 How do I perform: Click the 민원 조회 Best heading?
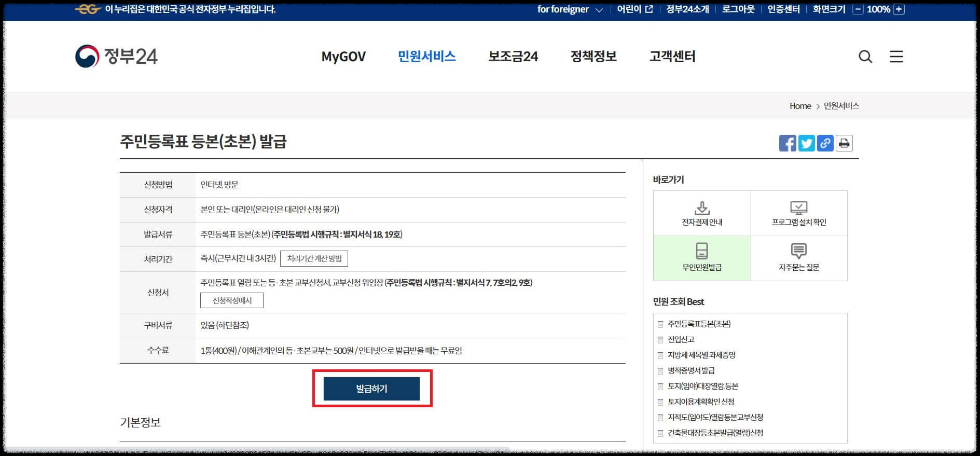679,302
